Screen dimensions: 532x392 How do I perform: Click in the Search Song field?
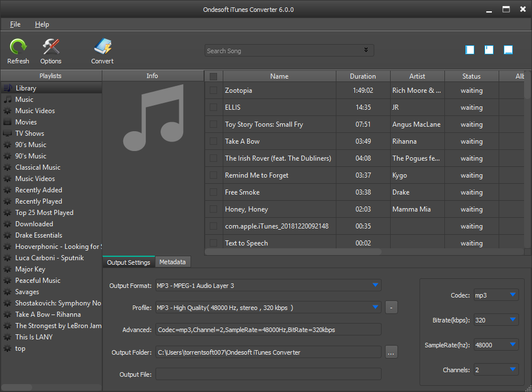pyautogui.click(x=289, y=50)
